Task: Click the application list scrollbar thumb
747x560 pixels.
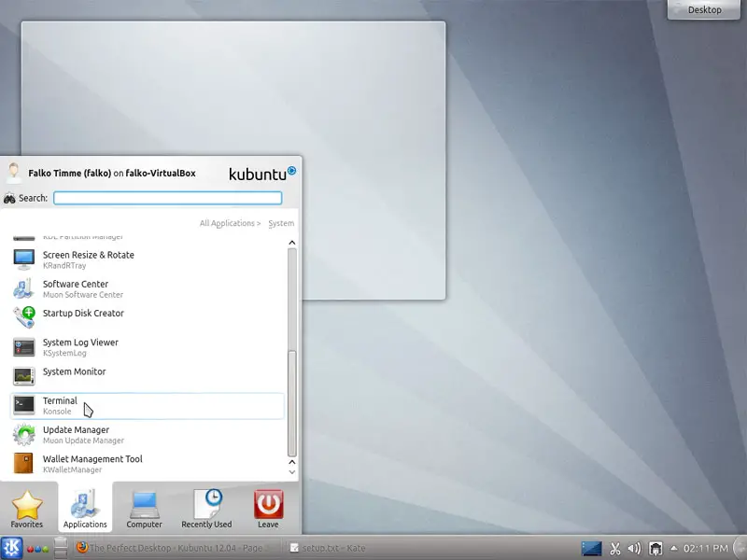Action: [x=292, y=403]
